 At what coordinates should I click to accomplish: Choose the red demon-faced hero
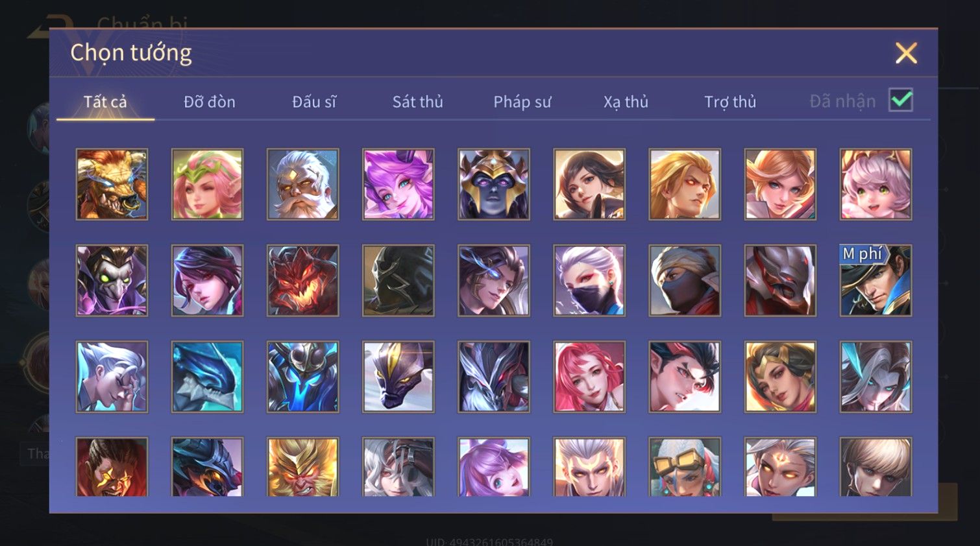302,280
